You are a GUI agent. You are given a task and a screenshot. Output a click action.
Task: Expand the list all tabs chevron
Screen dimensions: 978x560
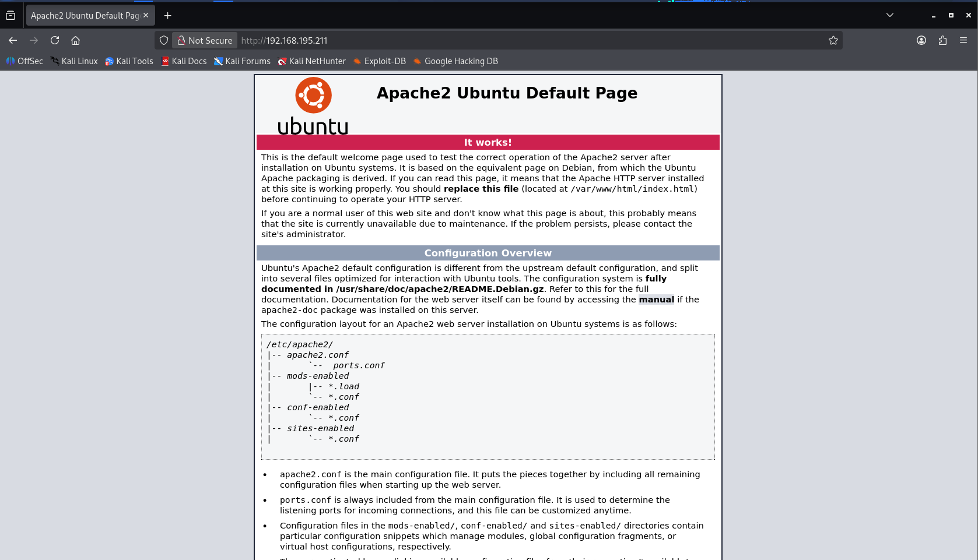point(890,15)
